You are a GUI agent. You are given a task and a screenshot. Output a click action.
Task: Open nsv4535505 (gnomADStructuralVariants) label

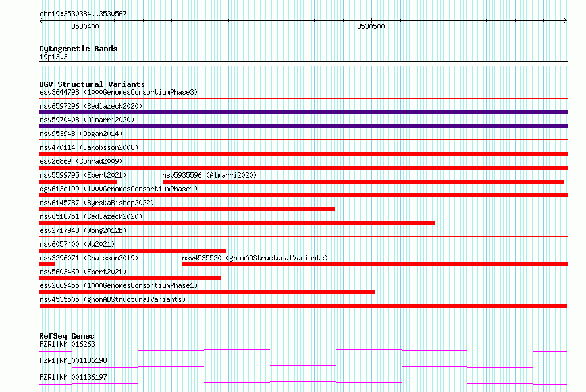tap(113, 299)
